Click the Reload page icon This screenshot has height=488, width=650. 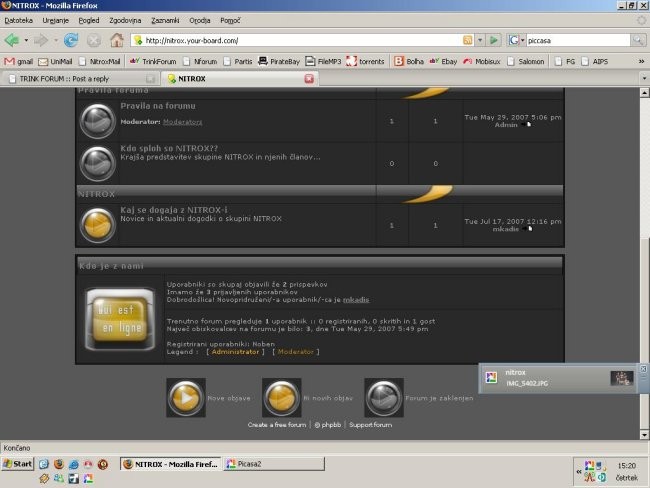click(71, 40)
